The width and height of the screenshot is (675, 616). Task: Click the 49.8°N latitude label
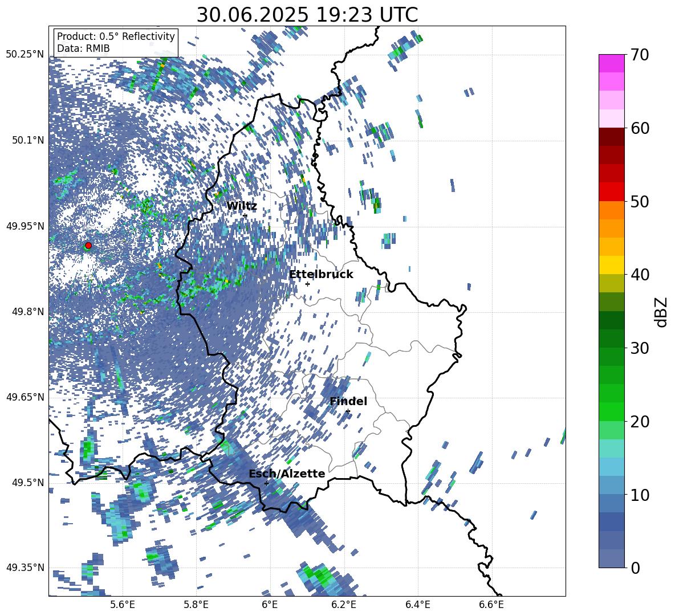coord(28,311)
